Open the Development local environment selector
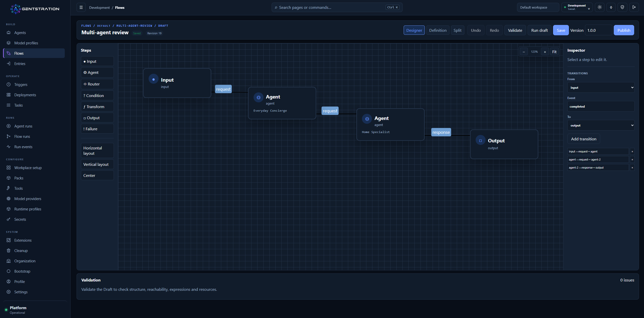 [x=577, y=7]
